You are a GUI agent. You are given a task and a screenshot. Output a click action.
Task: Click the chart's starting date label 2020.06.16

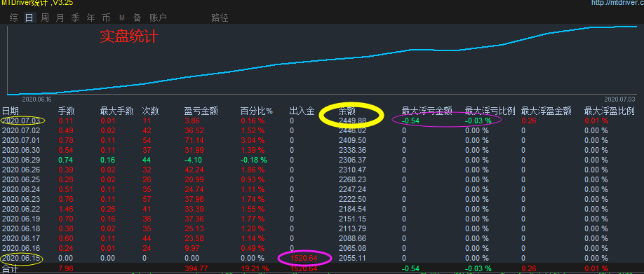(x=36, y=100)
